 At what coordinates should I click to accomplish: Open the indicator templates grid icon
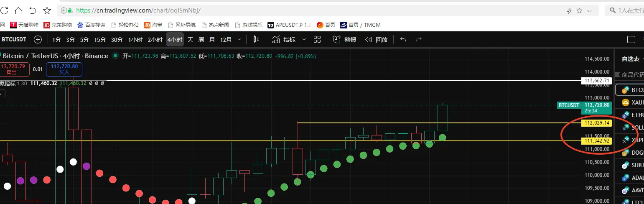point(317,40)
